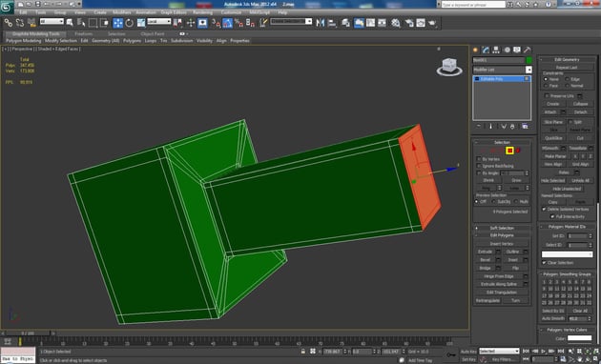Select the Rotate tool in toolbar
This screenshot has height=364, width=601.
point(129,23)
